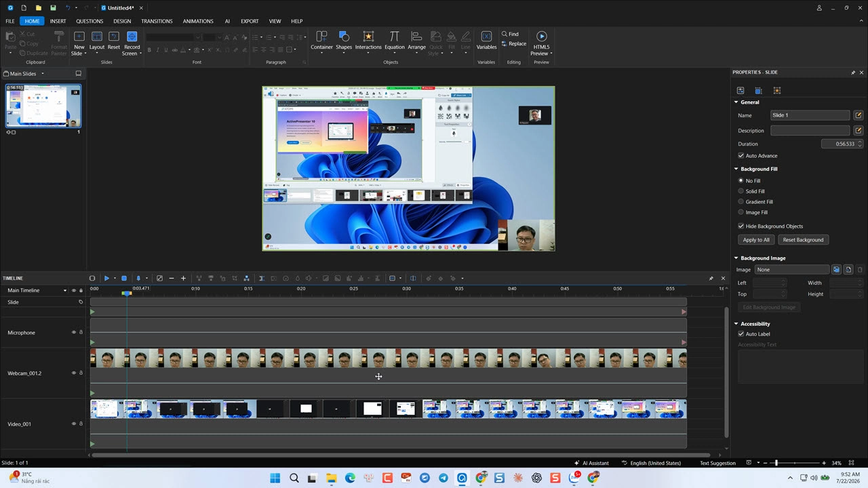The width and height of the screenshot is (868, 488).
Task: Click the Bold formatting icon
Action: (149, 49)
